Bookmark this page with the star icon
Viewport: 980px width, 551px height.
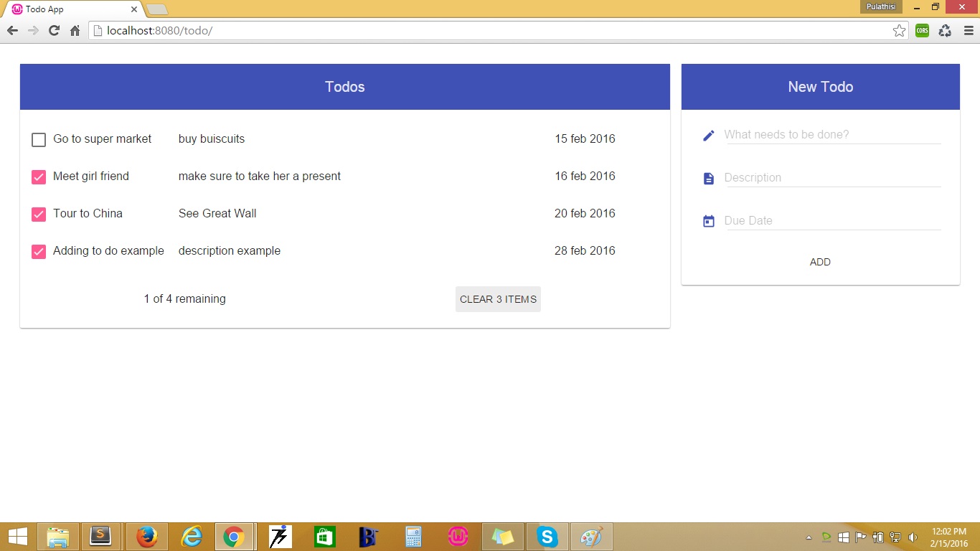click(899, 31)
